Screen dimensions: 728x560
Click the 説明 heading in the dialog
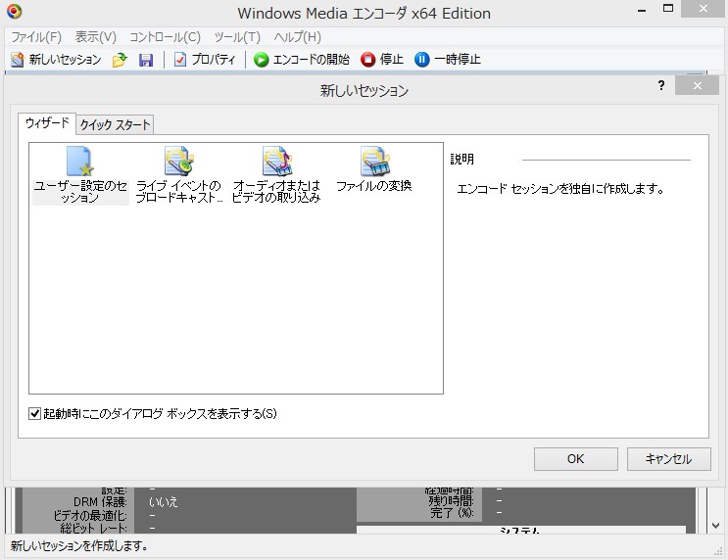(x=461, y=160)
